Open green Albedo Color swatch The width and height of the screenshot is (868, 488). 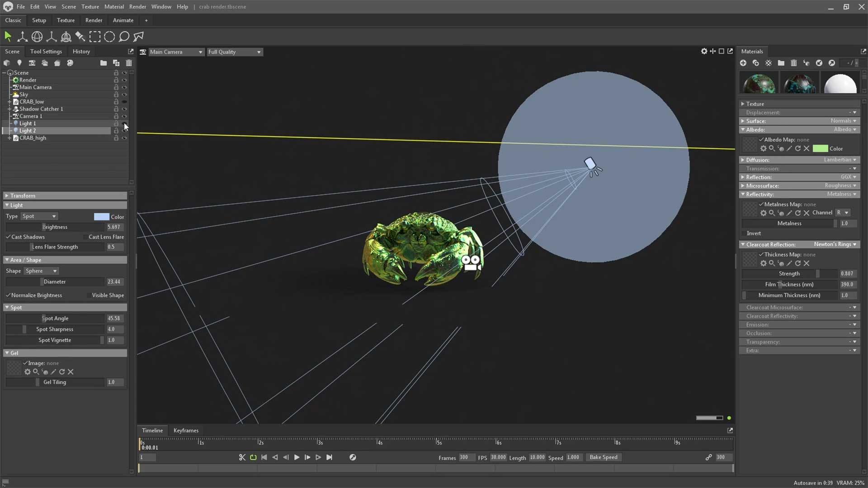pos(820,149)
